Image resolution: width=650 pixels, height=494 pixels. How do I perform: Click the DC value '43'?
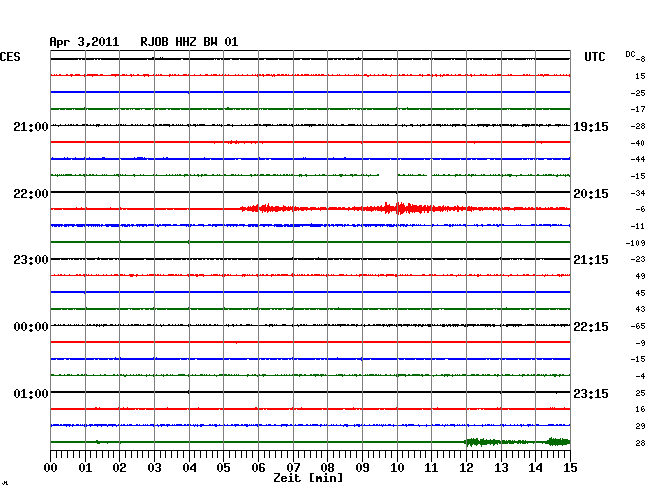pyautogui.click(x=640, y=309)
